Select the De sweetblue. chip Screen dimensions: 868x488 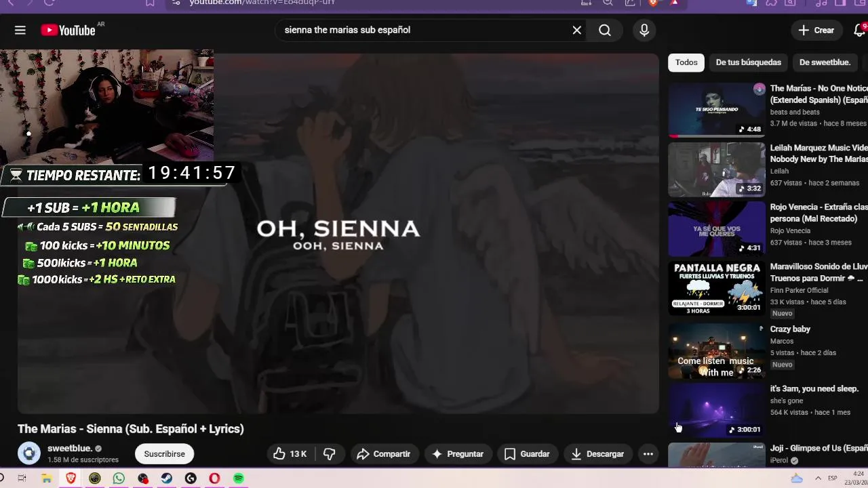click(825, 62)
